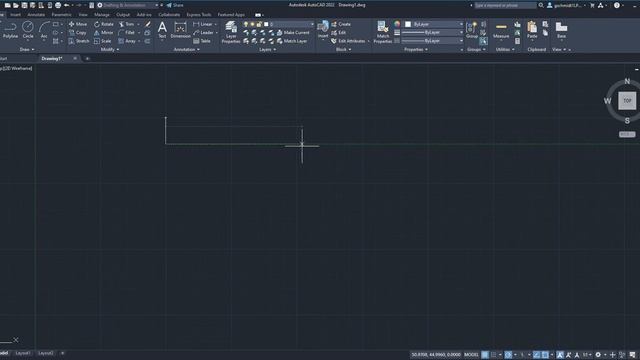Toggle object snap in status bar
The height and width of the screenshot is (360, 640).
coord(545,355)
